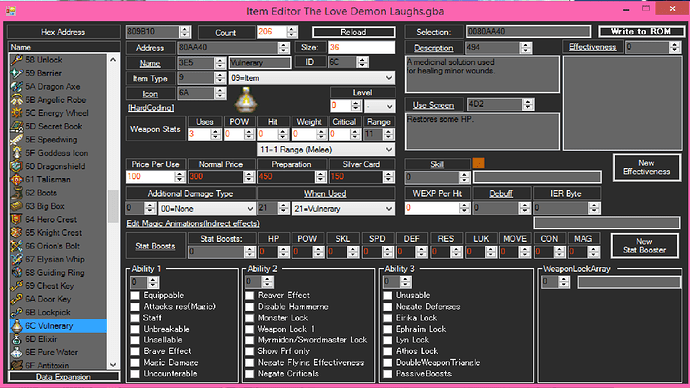Check the Eirika Lock option
Image resolution: width=690 pixels, height=388 pixels.
pos(388,318)
